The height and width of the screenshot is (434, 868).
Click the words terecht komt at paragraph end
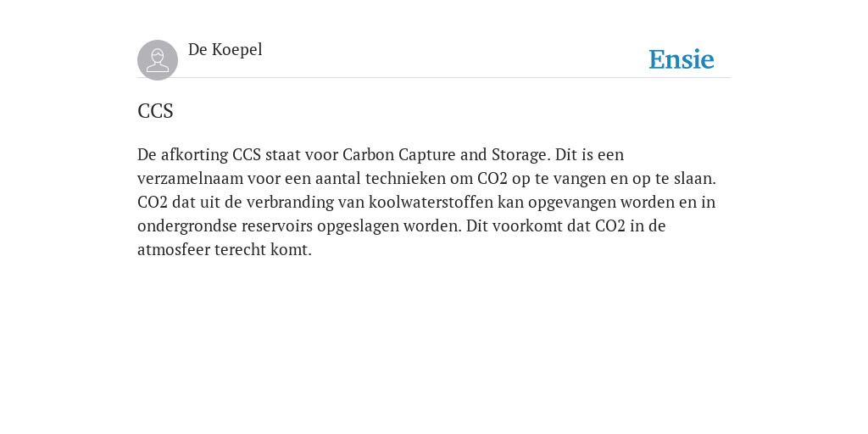[x=263, y=250]
